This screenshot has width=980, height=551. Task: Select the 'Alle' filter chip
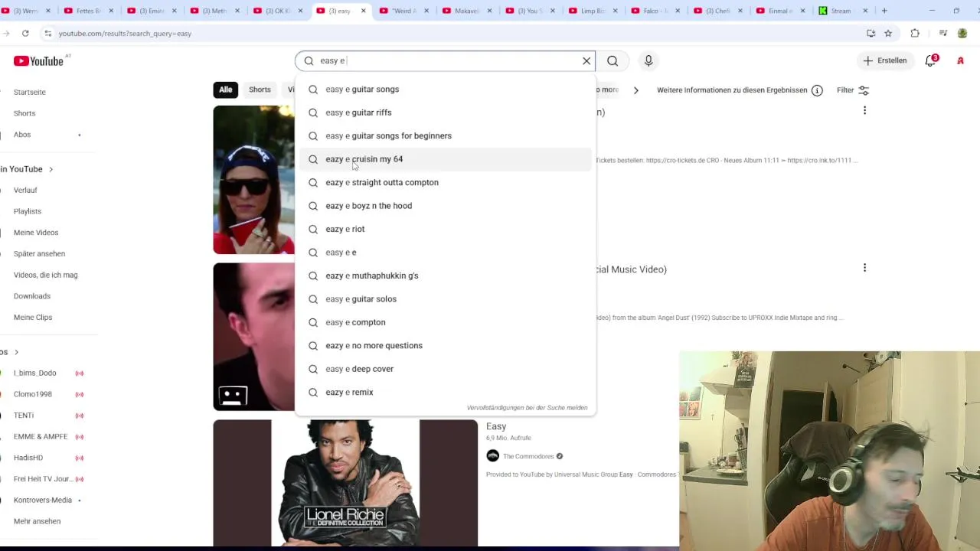point(226,90)
